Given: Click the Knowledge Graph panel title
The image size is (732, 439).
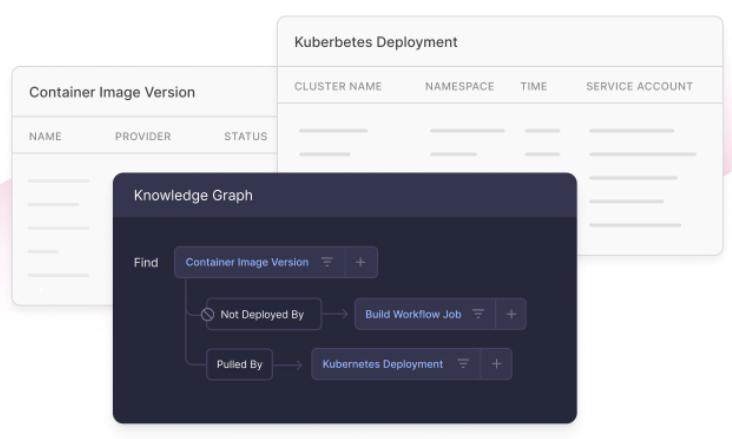Looking at the screenshot, I should pyautogui.click(x=193, y=195).
